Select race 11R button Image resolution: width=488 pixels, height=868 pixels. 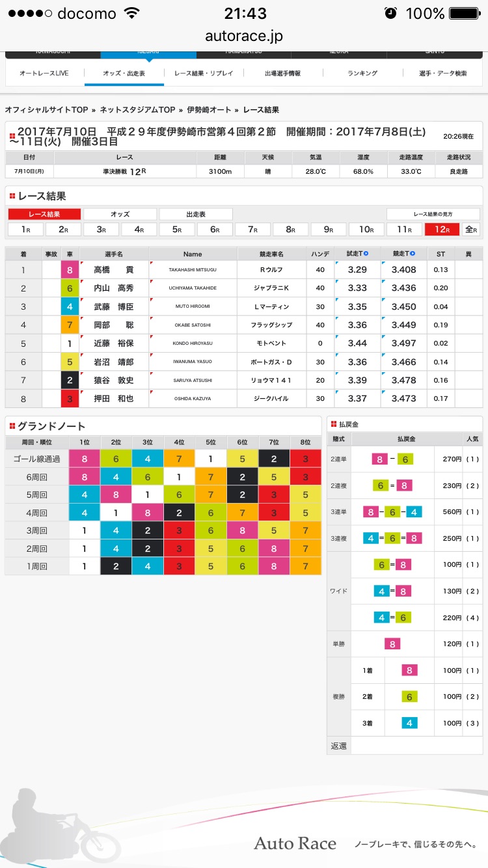(404, 229)
